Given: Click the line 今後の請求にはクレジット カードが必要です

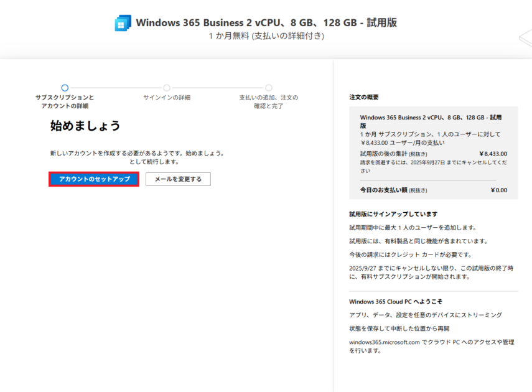Looking at the screenshot, I should (x=411, y=255).
